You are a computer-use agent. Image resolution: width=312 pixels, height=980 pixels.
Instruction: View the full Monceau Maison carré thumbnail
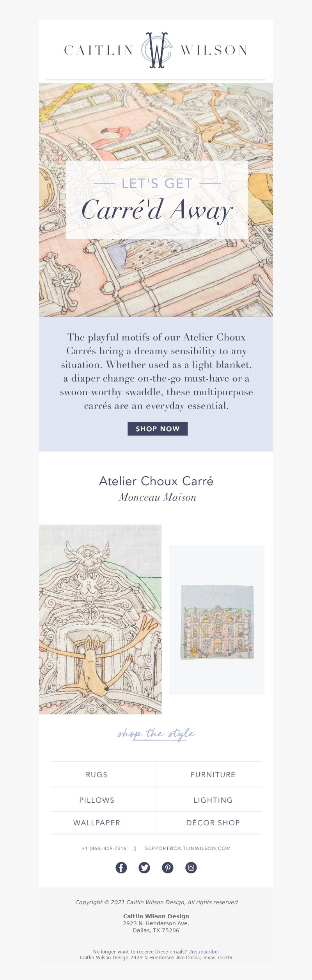click(217, 620)
